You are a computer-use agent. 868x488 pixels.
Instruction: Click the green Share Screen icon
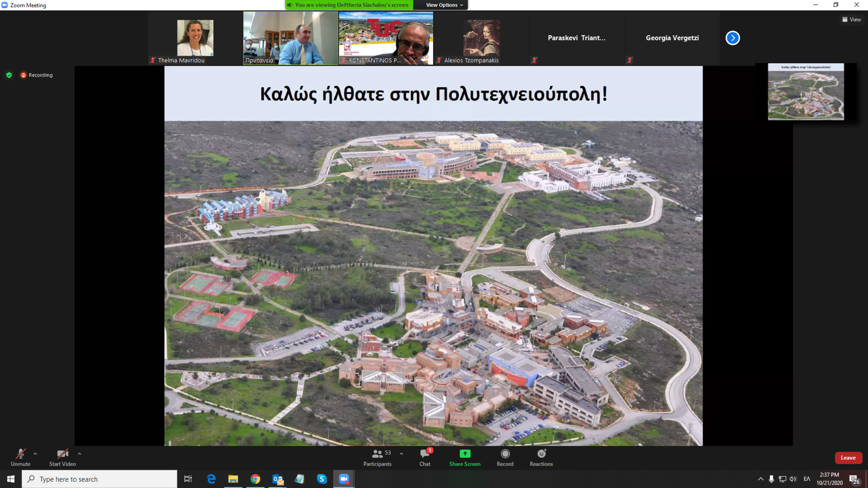(x=464, y=454)
